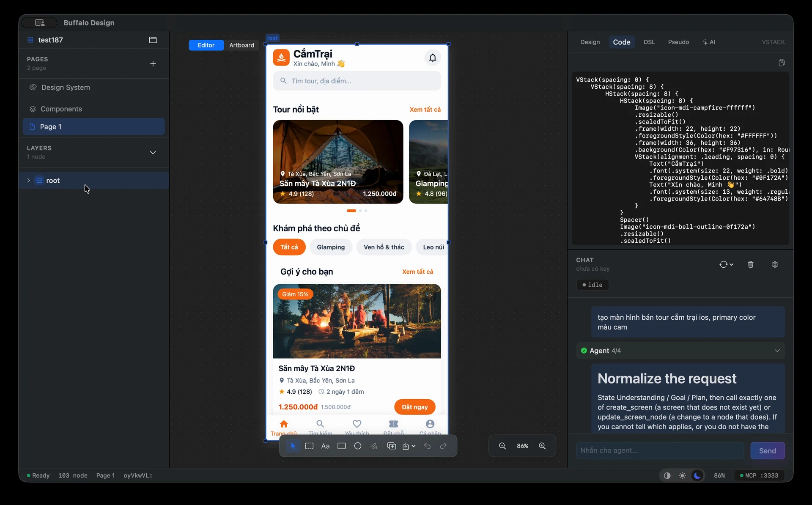This screenshot has height=505, width=812.
Task: Zoom out of the canvas
Action: click(502, 446)
